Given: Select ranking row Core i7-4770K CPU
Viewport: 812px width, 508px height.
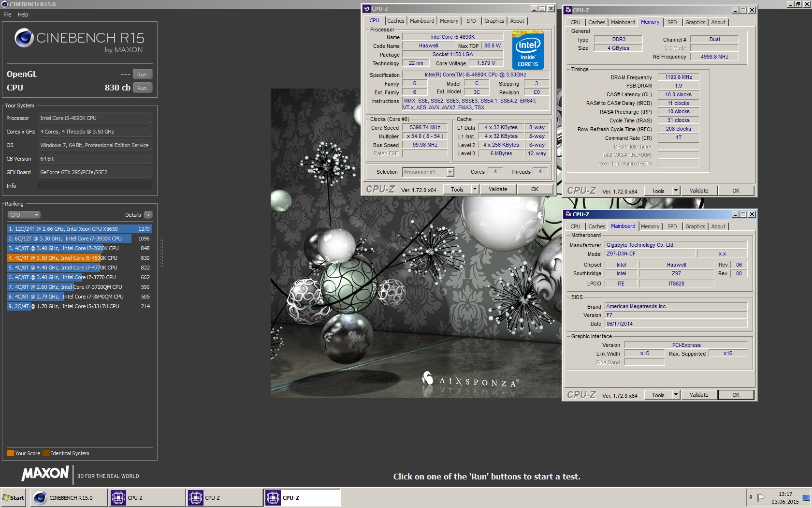Looking at the screenshot, I should point(79,268).
